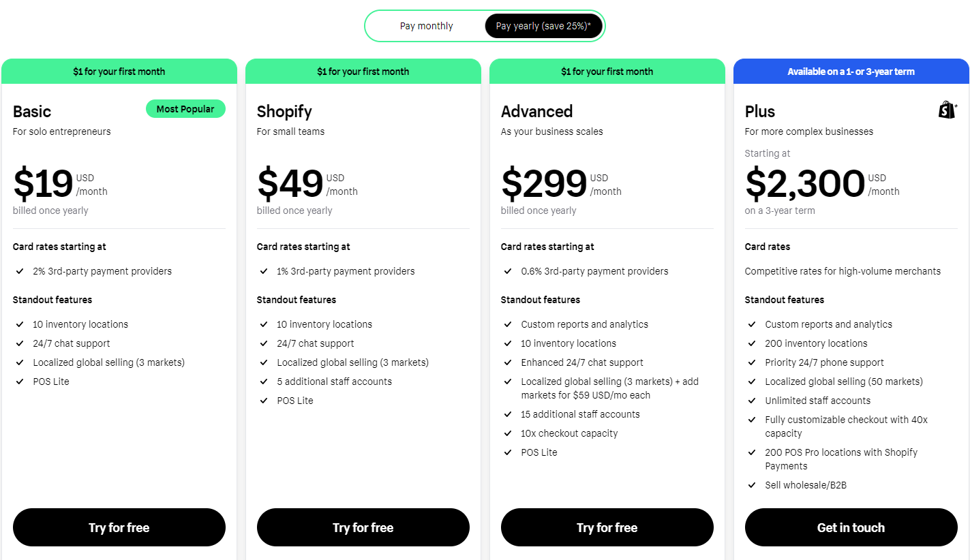The image size is (970, 560).
Task: Click checkmark next to Unlimited staff accounts
Action: (752, 401)
